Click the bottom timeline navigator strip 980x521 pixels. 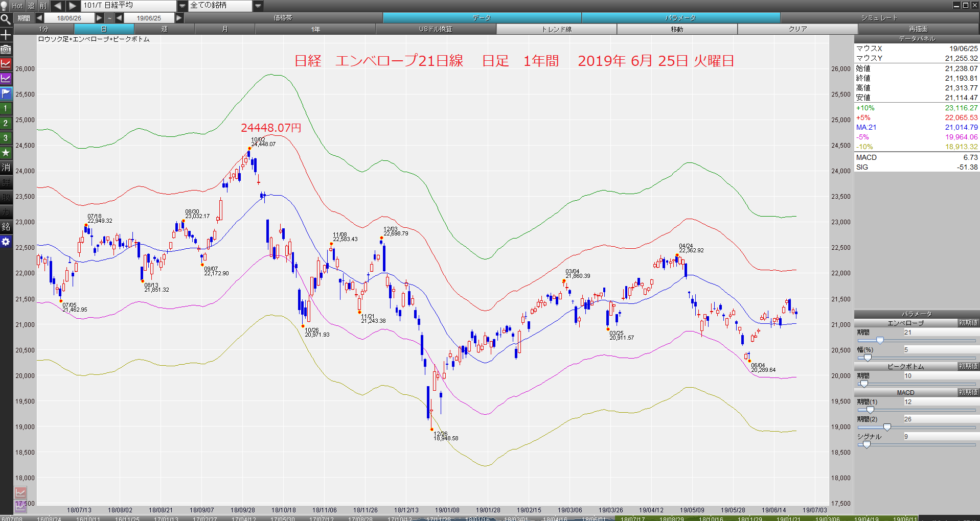[490, 518]
